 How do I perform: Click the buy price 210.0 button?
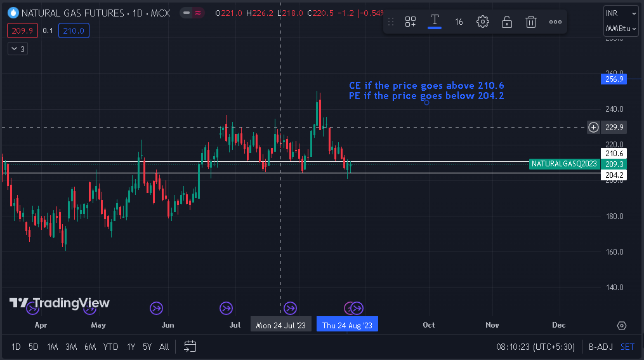[74, 30]
